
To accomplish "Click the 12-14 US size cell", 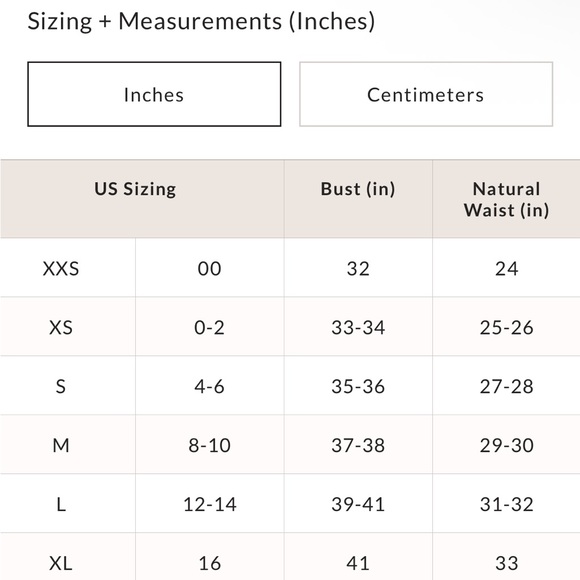I will 210,505.
